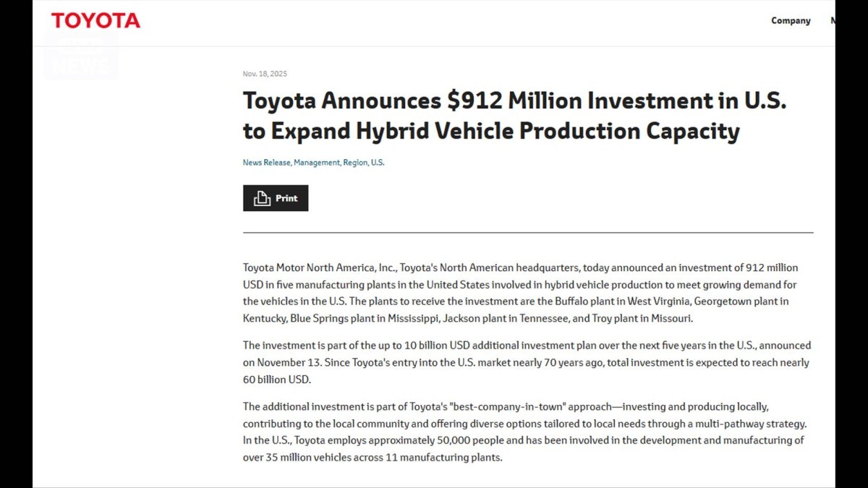
Task: Click the cut-off menu item beside Company
Action: tap(833, 21)
